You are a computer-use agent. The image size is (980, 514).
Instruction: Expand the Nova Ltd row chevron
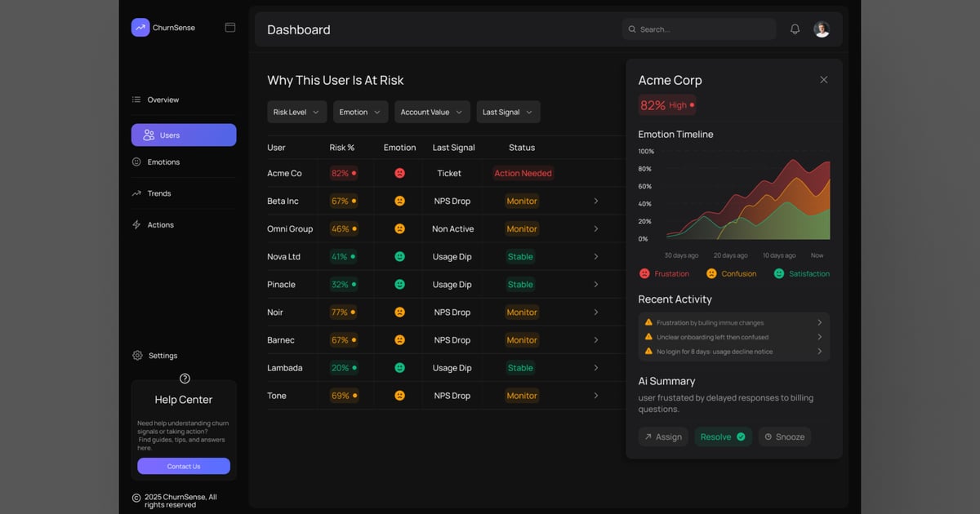coord(596,256)
